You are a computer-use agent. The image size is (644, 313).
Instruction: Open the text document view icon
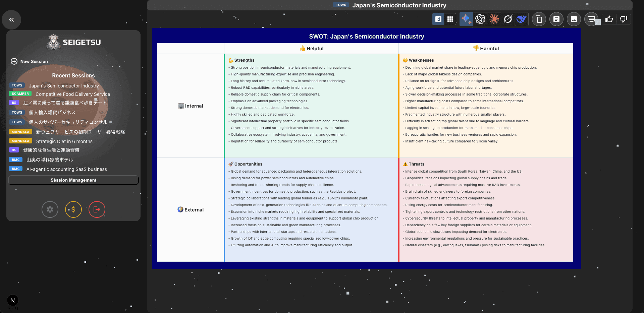556,19
